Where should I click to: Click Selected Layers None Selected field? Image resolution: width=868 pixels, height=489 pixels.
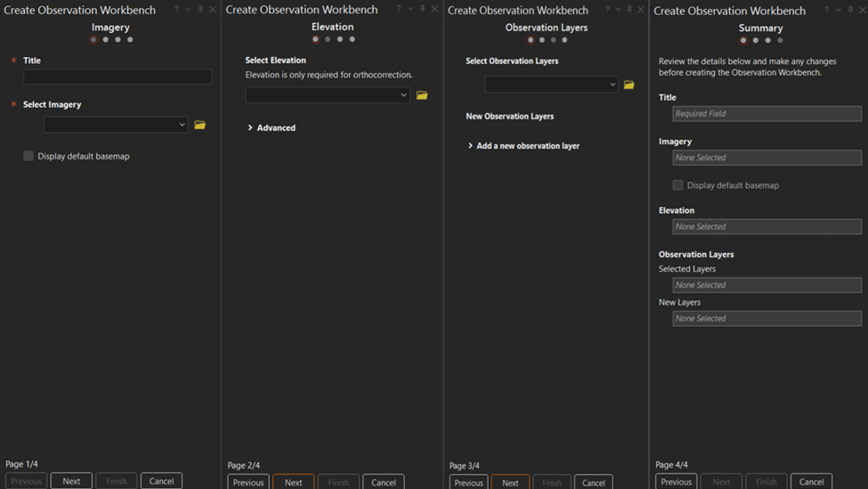tap(767, 285)
